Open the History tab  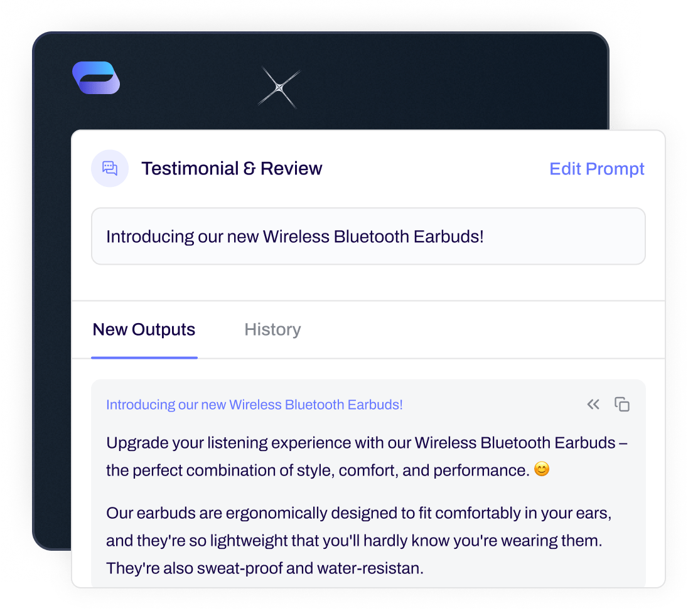[272, 329]
